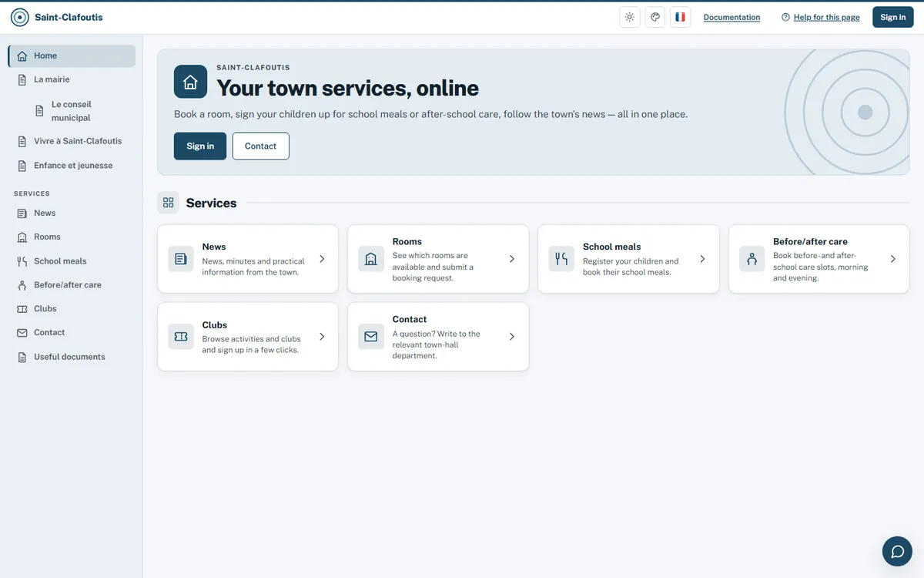Viewport: 924px width, 578px height.
Task: Open Before/after care in the sidebar
Action: [72, 285]
